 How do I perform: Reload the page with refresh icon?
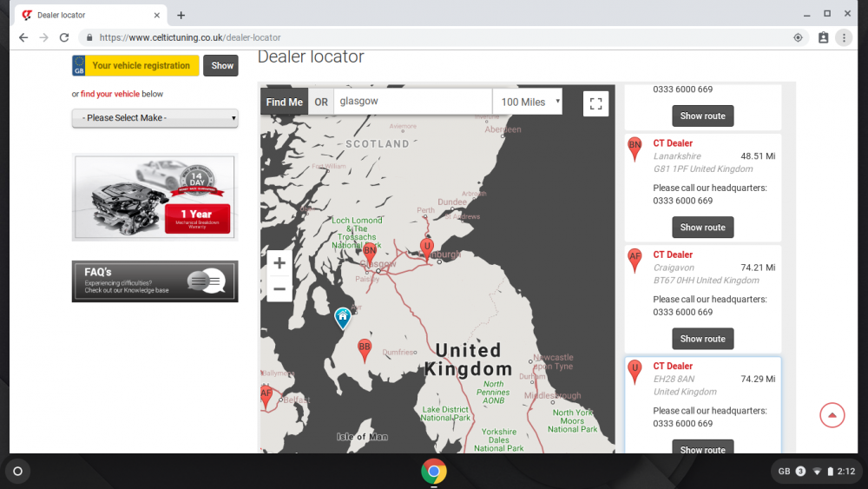tap(64, 37)
